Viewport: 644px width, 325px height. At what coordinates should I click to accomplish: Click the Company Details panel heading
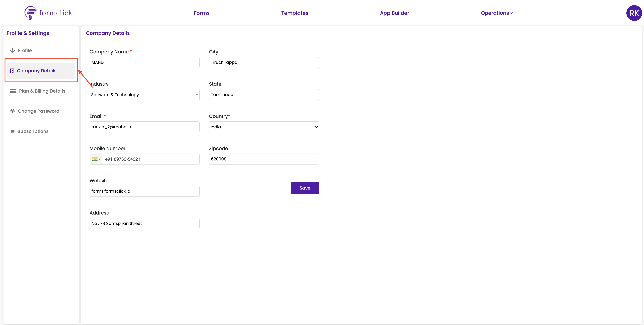[108, 33]
